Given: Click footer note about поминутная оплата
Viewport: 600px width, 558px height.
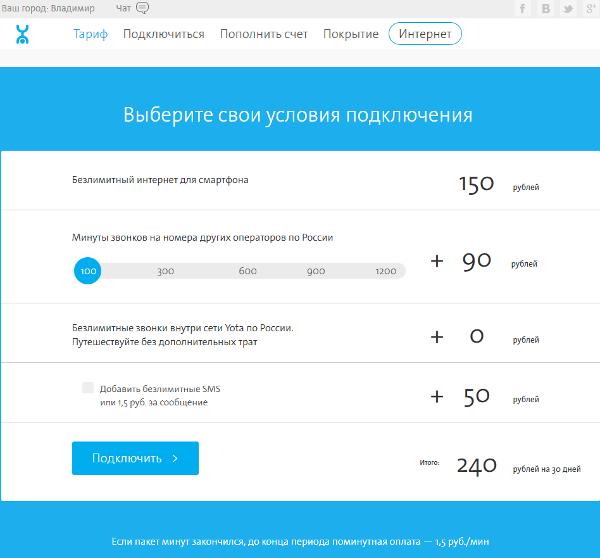Looking at the screenshot, I should (x=300, y=542).
